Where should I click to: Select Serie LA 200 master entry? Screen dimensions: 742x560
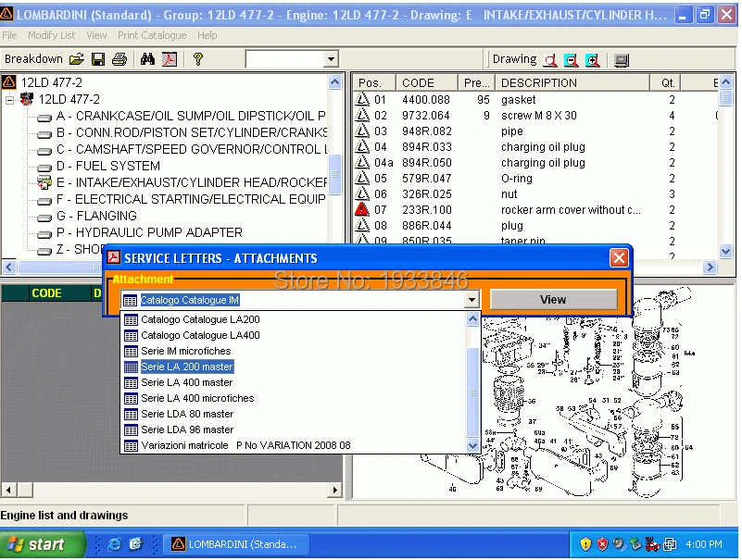(187, 367)
